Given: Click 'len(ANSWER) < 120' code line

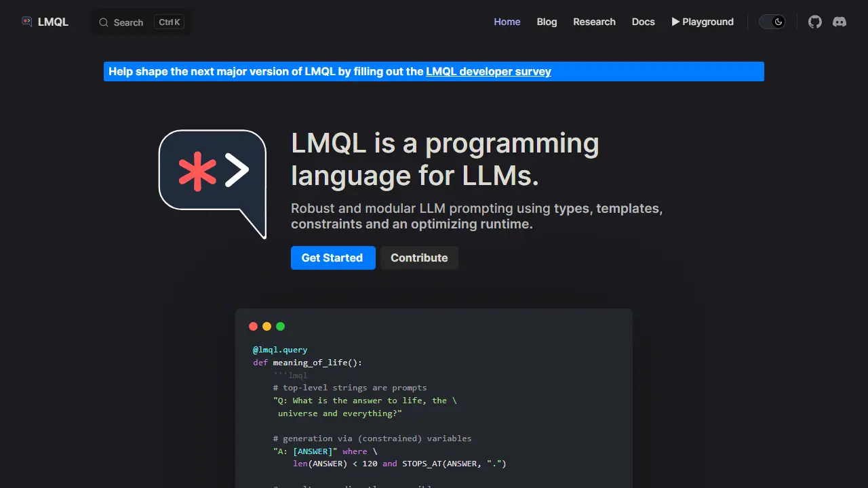Looking at the screenshot, I should tap(399, 464).
